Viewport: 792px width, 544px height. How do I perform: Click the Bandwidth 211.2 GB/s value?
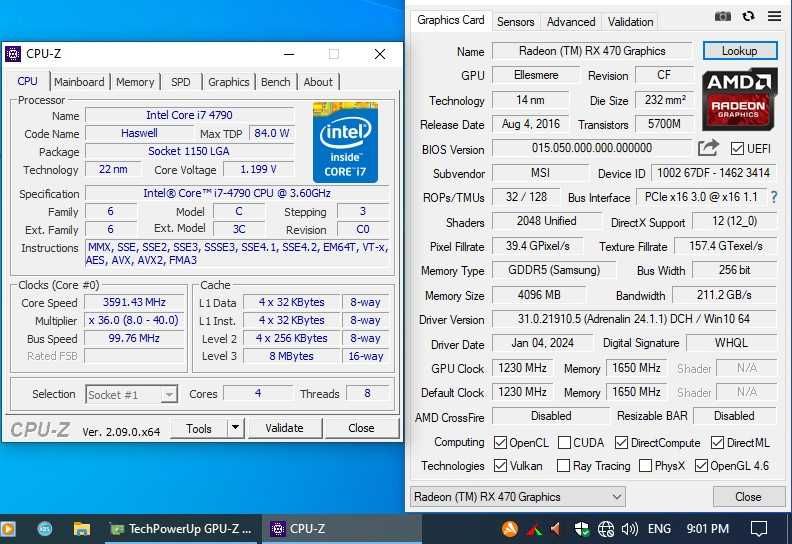[724, 294]
